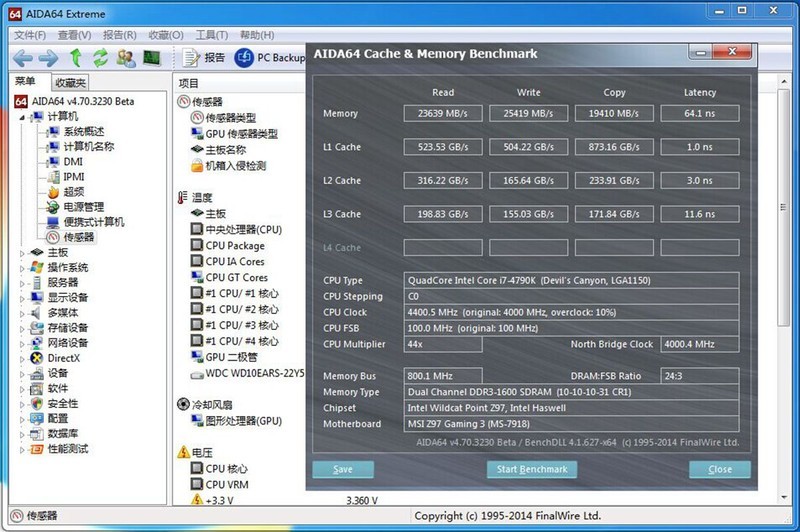Open the 文件(F) menu
Image resolution: width=800 pixels, height=532 pixels.
click(x=30, y=35)
